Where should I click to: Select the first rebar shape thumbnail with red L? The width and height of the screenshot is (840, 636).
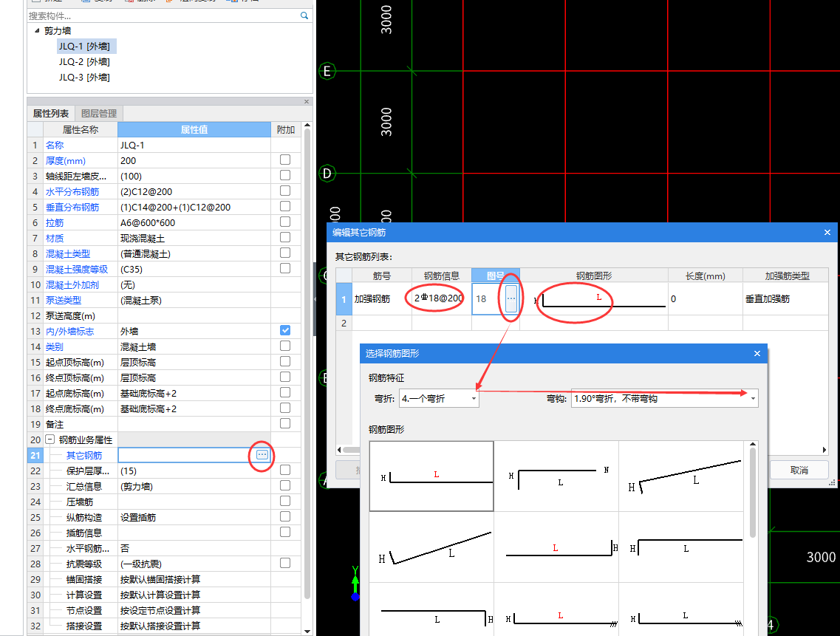tap(431, 476)
